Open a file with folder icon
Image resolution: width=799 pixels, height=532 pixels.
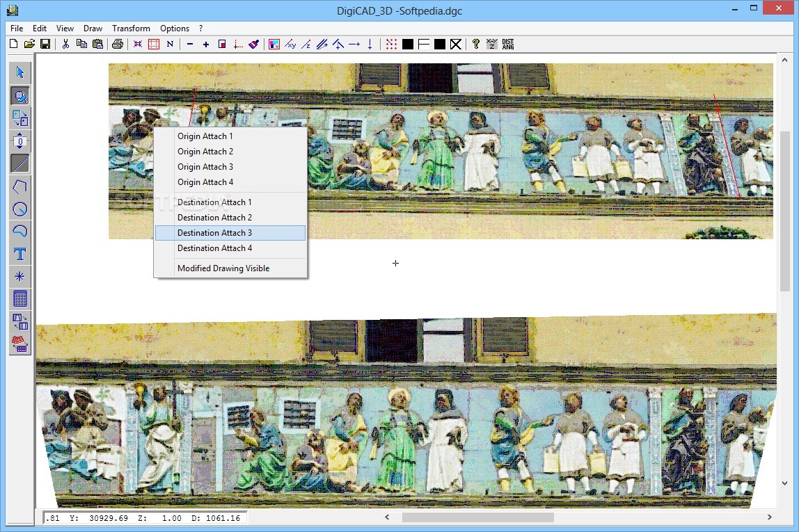point(29,45)
